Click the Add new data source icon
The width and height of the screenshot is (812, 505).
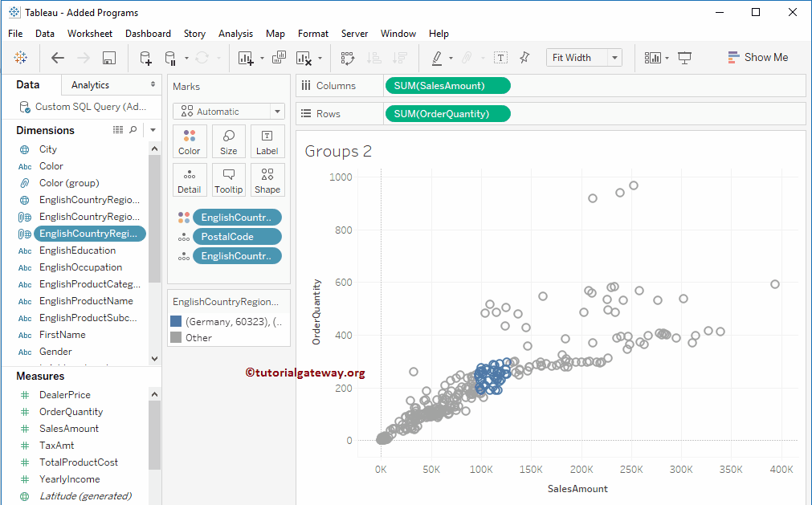145,58
